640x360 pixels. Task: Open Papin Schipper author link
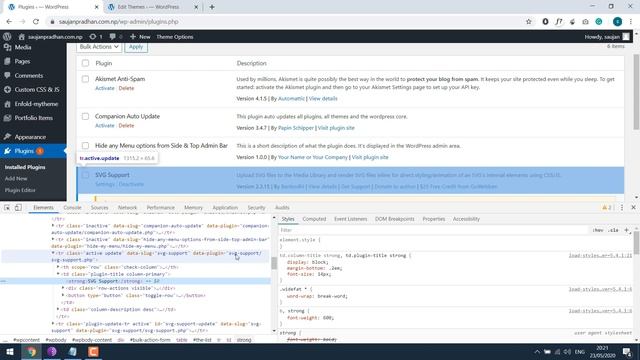[296, 128]
